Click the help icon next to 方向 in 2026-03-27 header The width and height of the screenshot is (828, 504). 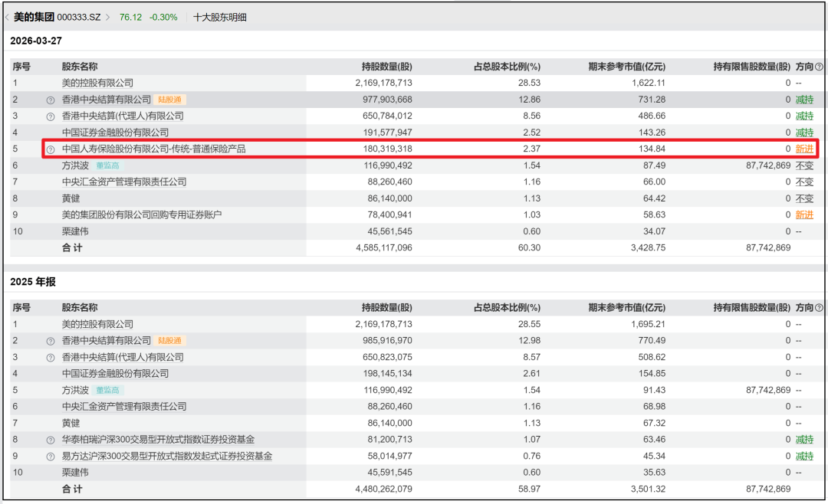(x=819, y=67)
